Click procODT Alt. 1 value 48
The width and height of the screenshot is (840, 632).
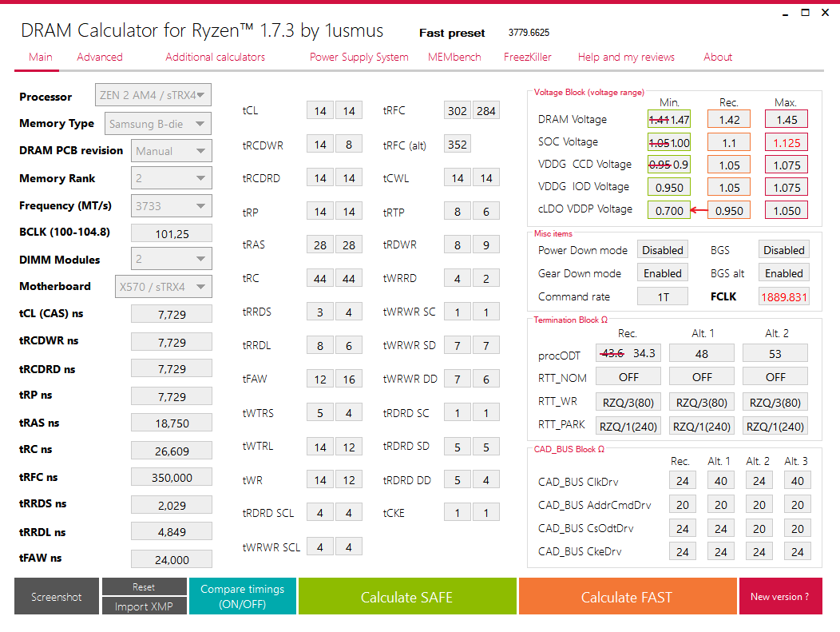tap(702, 353)
